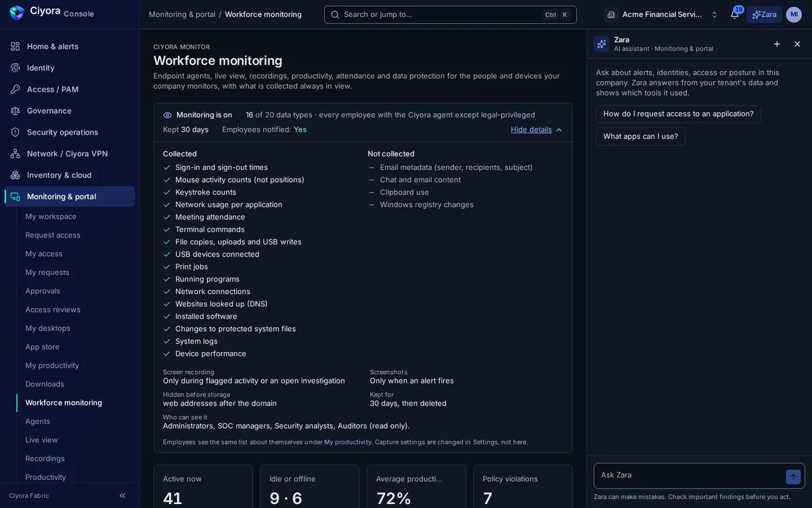Send message to Zara arrow button
This screenshot has height=508, width=812.
coord(793,477)
